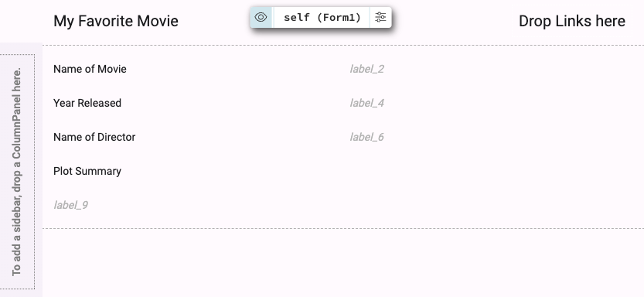Screen dimensions: 644x297
Task: Toggle the eye visibility icon on Form1
Action: coord(261,17)
